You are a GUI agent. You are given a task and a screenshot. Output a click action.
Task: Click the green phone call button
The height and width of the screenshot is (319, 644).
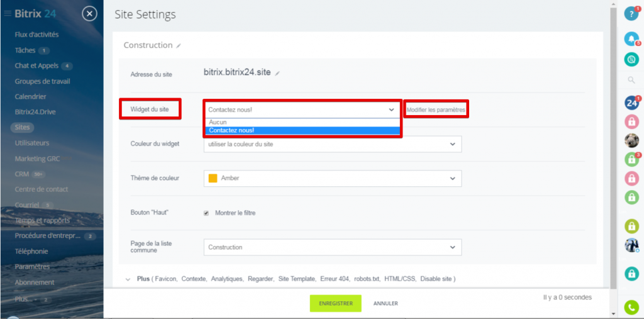coord(631,308)
